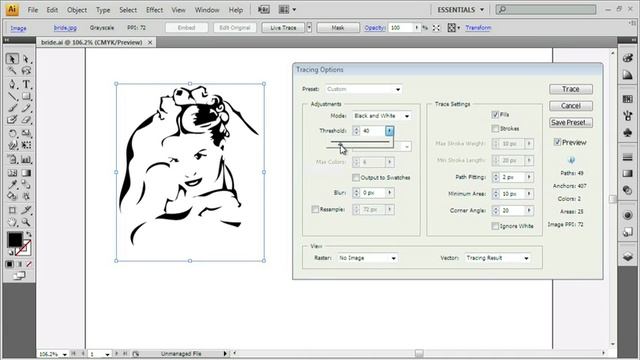This screenshot has width=640, height=360.
Task: Select the Eyedropper tool
Action: click(12, 184)
